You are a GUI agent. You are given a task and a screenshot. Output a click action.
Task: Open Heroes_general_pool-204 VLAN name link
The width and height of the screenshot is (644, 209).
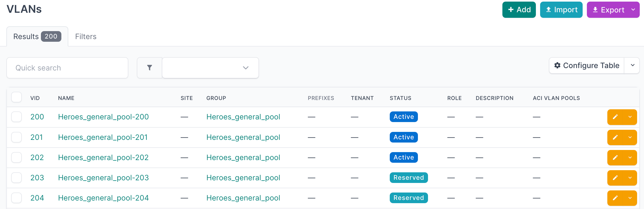click(x=103, y=198)
